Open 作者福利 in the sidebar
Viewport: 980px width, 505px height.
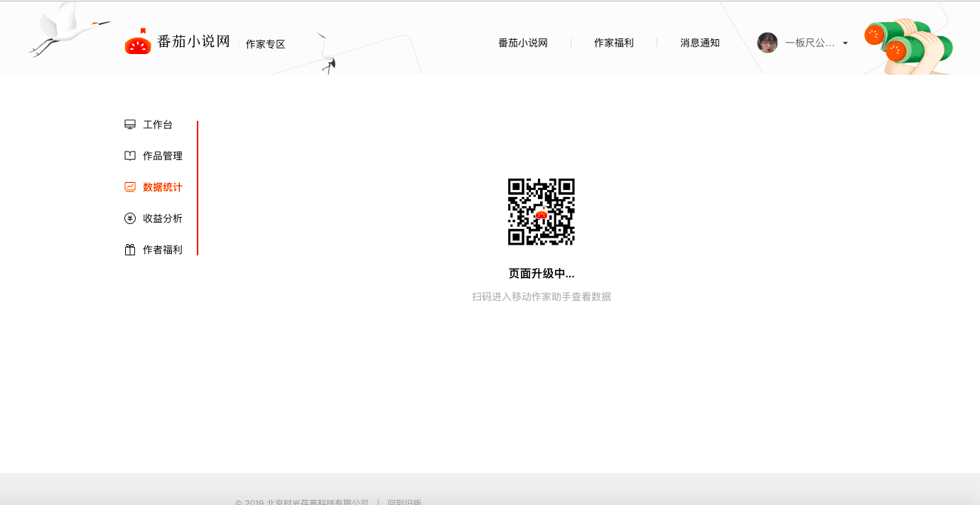coord(163,250)
